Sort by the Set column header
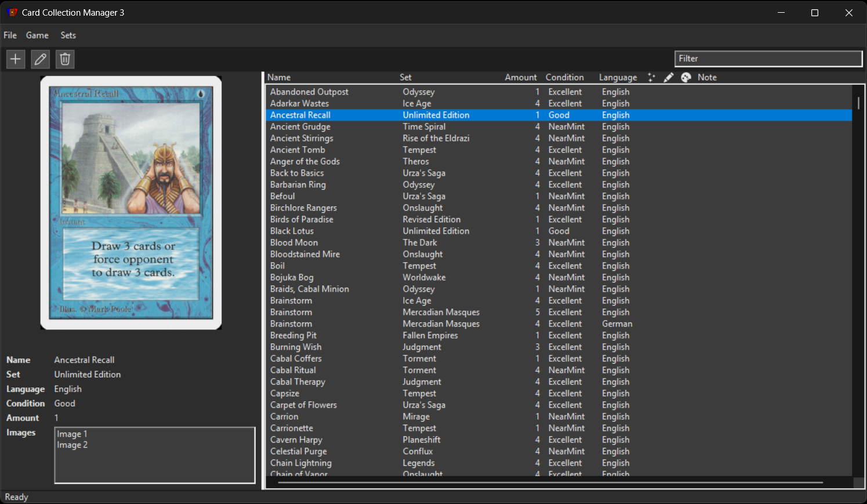Viewport: 867px width, 504px height. coord(405,77)
